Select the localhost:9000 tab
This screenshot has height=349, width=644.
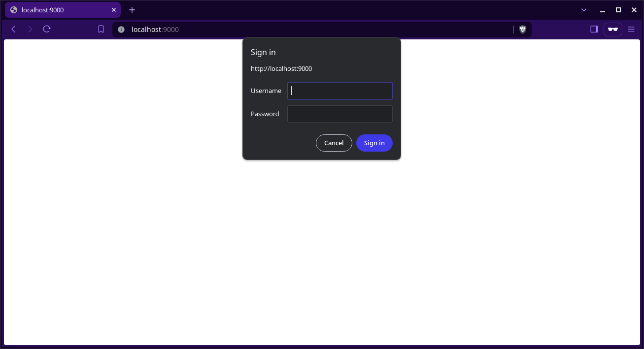click(x=59, y=10)
